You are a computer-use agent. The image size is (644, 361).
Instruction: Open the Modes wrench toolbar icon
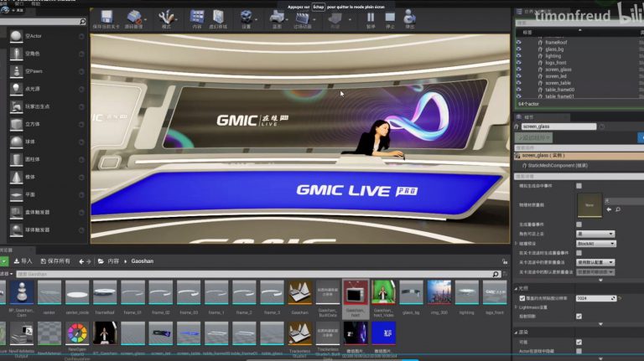[x=166, y=17]
